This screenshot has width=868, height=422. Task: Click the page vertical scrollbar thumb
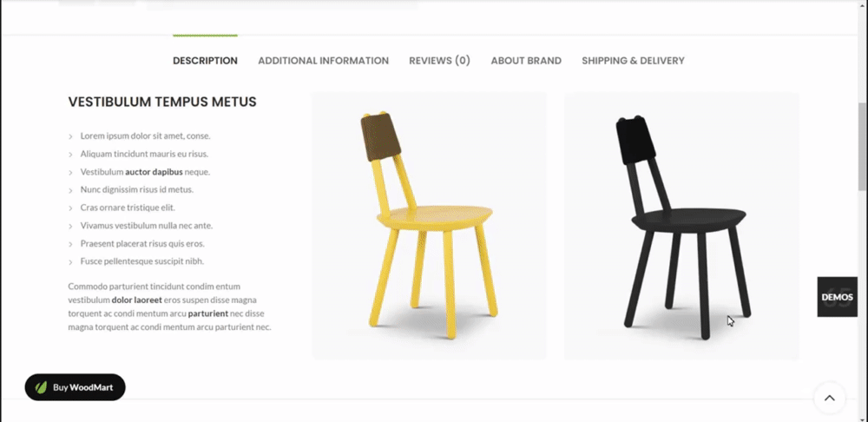863,147
